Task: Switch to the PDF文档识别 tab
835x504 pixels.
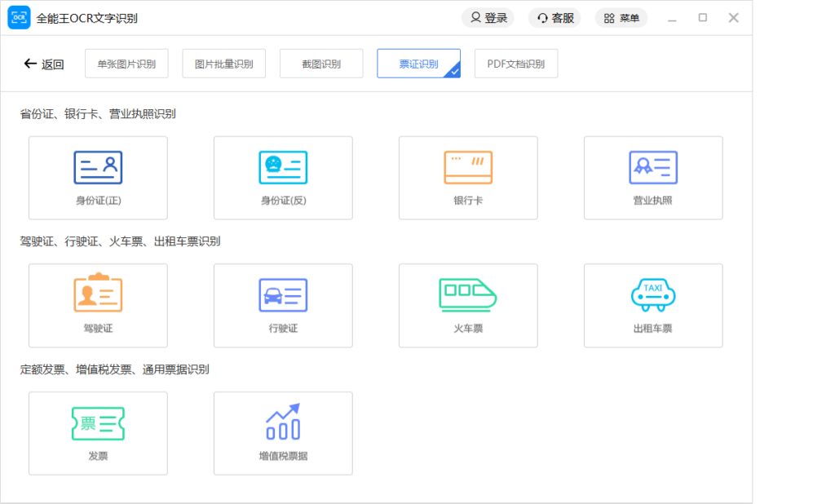Action: tap(515, 63)
